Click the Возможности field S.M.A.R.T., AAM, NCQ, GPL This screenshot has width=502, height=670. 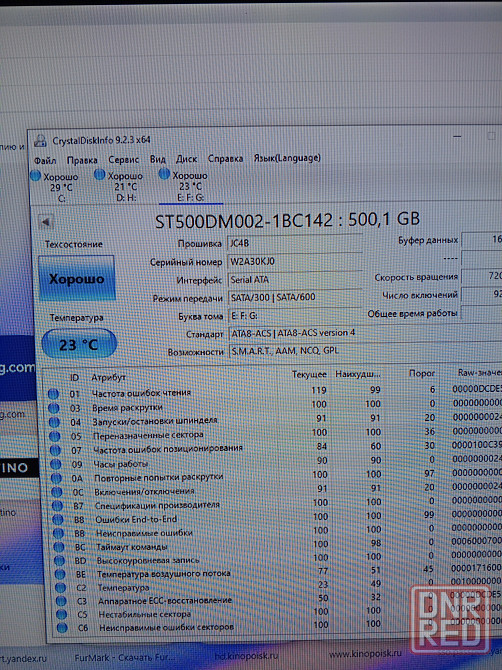(365, 351)
